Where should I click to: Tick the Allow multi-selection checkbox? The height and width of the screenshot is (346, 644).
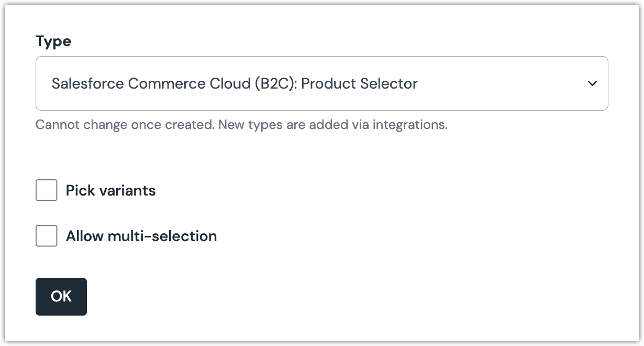point(47,236)
